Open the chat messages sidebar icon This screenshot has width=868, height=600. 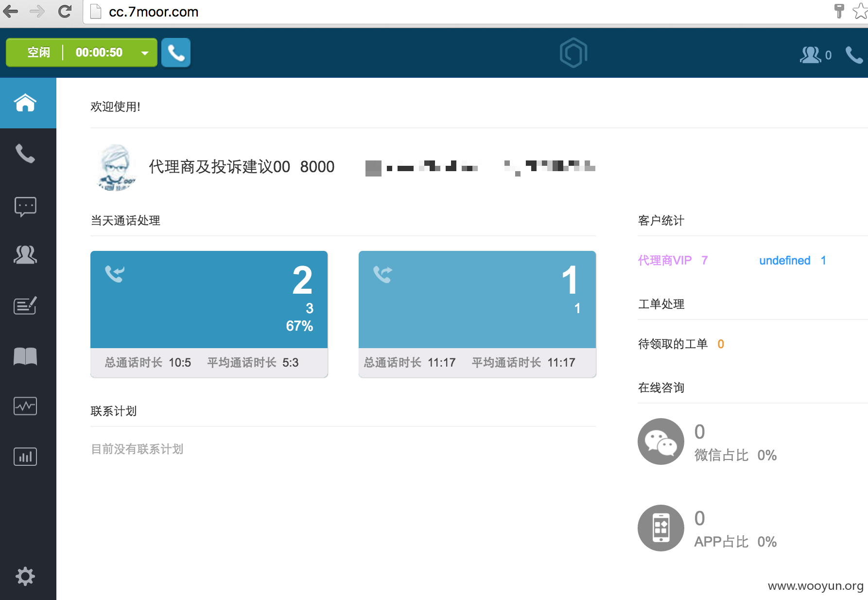[x=25, y=206]
